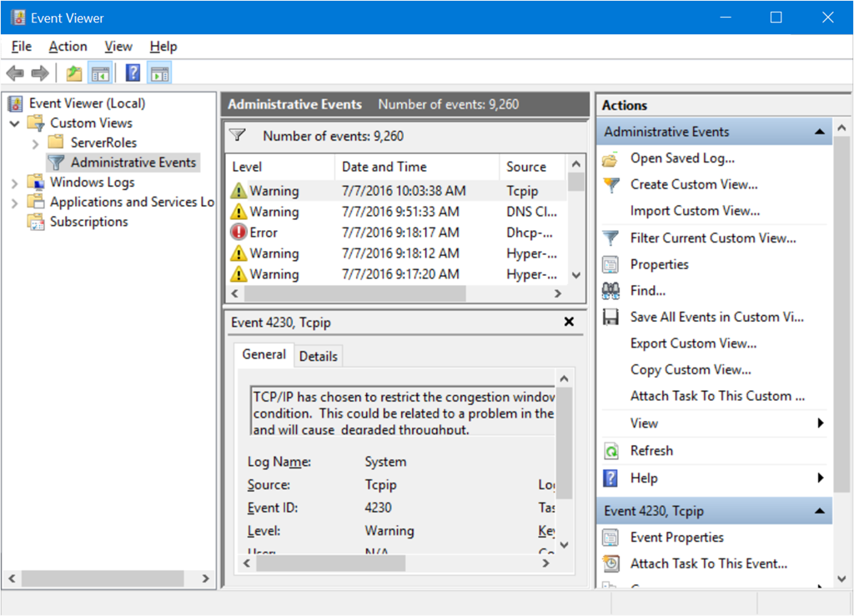This screenshot has width=854, height=616.
Task: Collapse the Custom Views tree node
Action: point(15,123)
